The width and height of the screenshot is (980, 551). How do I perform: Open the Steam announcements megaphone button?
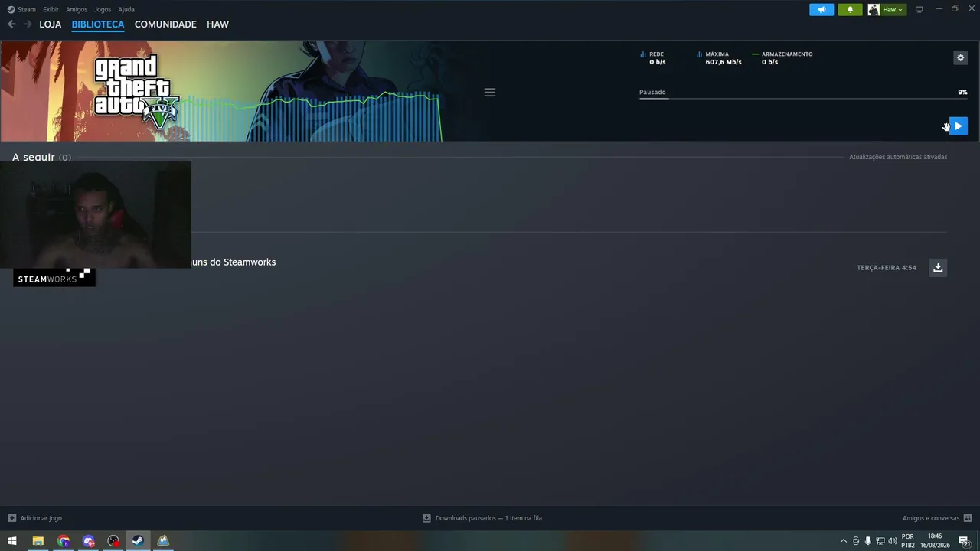tap(822, 9)
